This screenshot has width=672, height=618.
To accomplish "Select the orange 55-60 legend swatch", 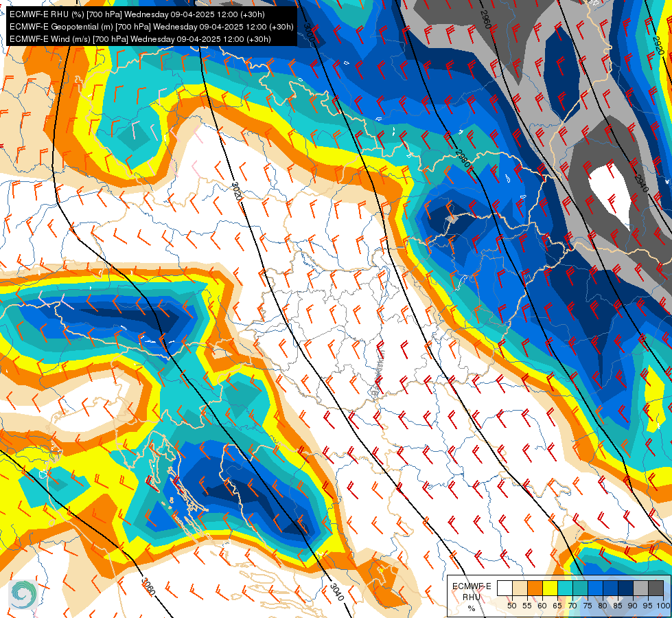I will click(x=535, y=588).
